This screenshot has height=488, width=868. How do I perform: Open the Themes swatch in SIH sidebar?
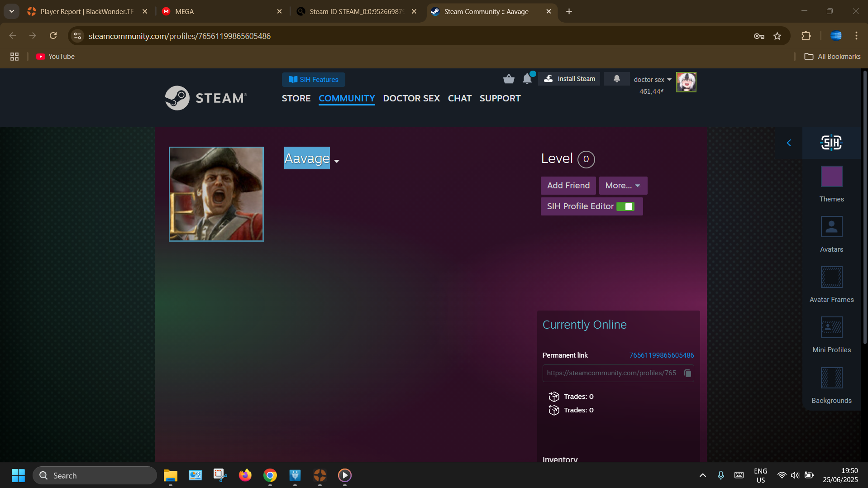(x=831, y=177)
